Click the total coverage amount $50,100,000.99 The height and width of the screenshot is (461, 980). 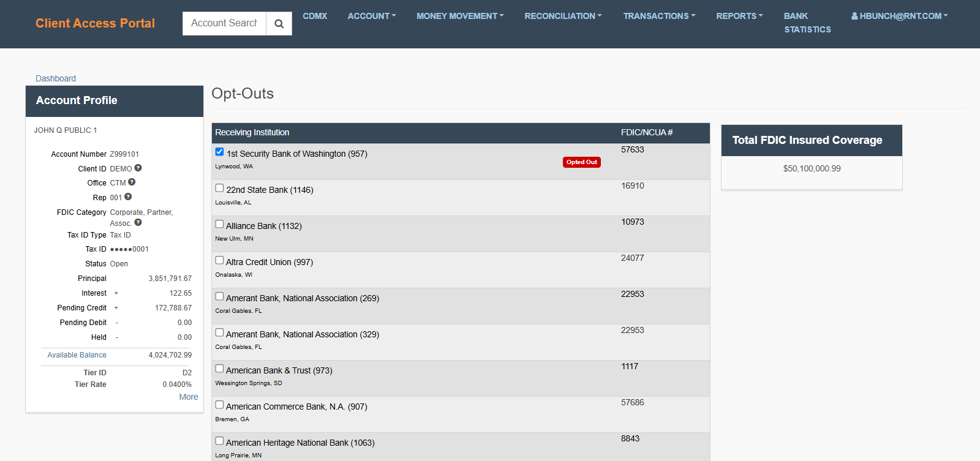click(x=812, y=168)
